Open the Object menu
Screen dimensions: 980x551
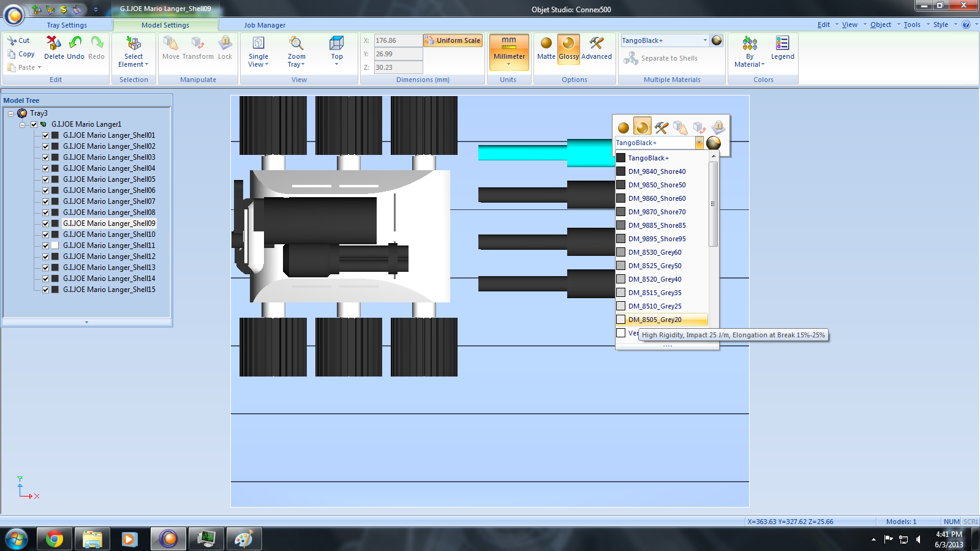pos(881,24)
